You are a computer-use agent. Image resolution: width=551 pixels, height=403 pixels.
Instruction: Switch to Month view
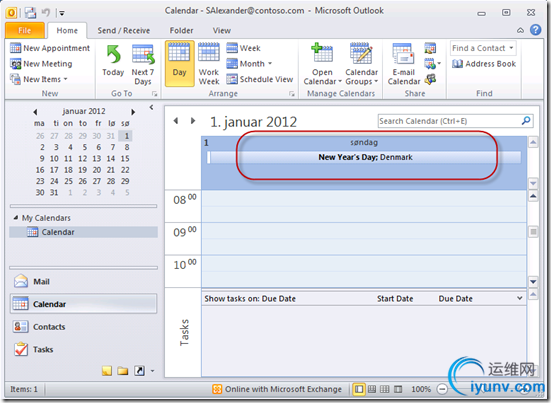246,64
